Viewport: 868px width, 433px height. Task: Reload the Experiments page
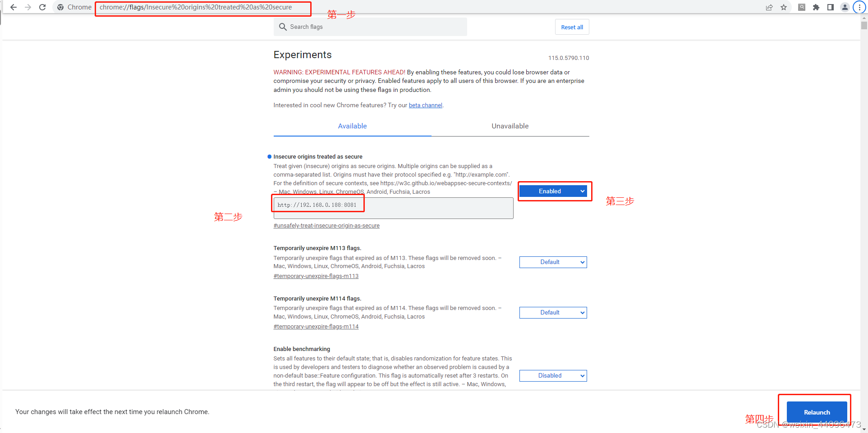coord(42,7)
